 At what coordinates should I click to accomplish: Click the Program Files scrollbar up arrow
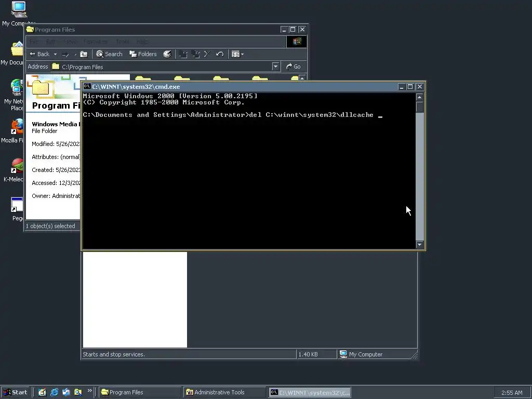pyautogui.click(x=302, y=78)
